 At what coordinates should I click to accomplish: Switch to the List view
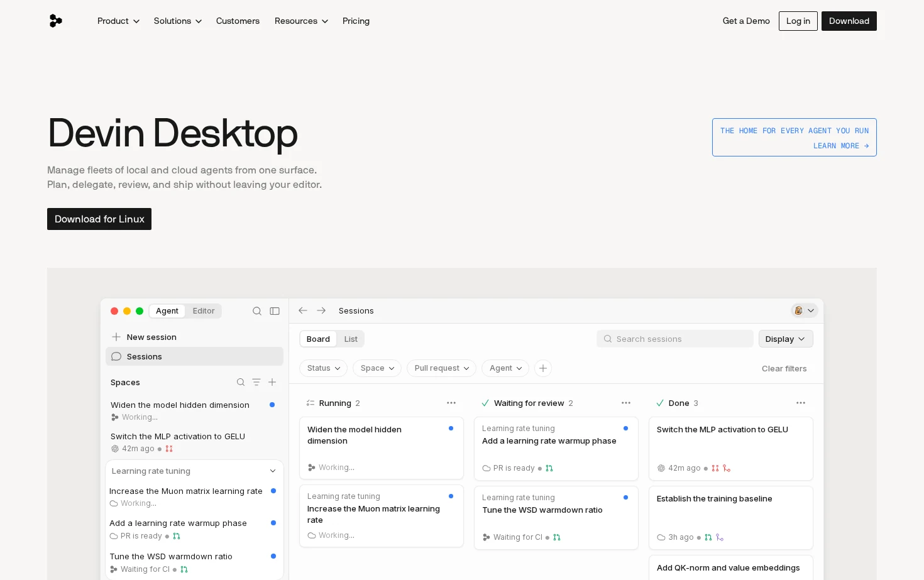(x=351, y=339)
